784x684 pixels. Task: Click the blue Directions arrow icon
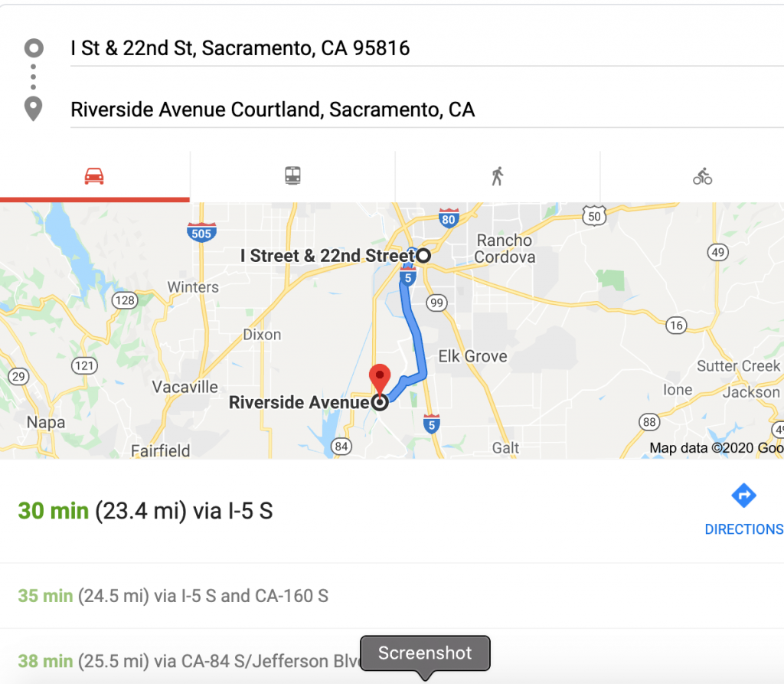[743, 496]
